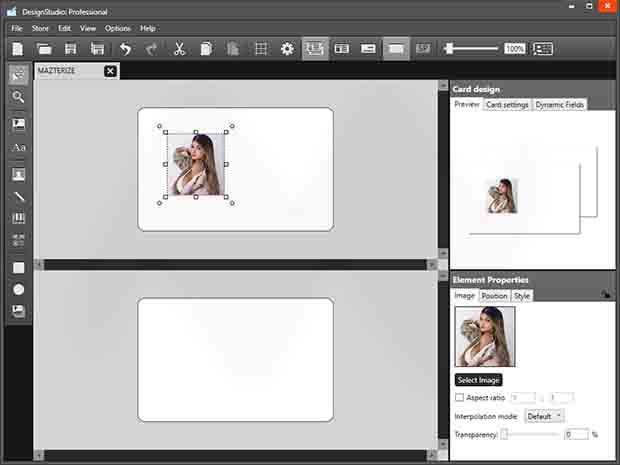Select the ellipse shape tool
This screenshot has height=465, width=620.
(18, 290)
